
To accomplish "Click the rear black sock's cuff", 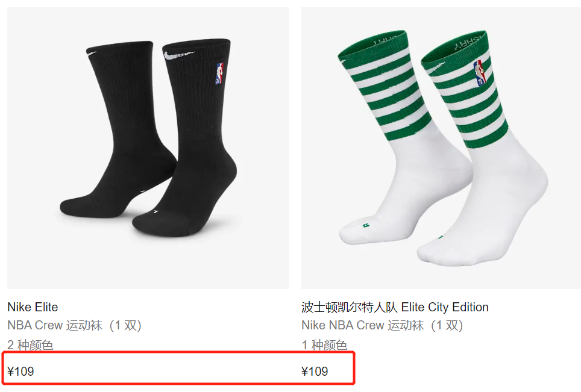I will (x=120, y=48).
